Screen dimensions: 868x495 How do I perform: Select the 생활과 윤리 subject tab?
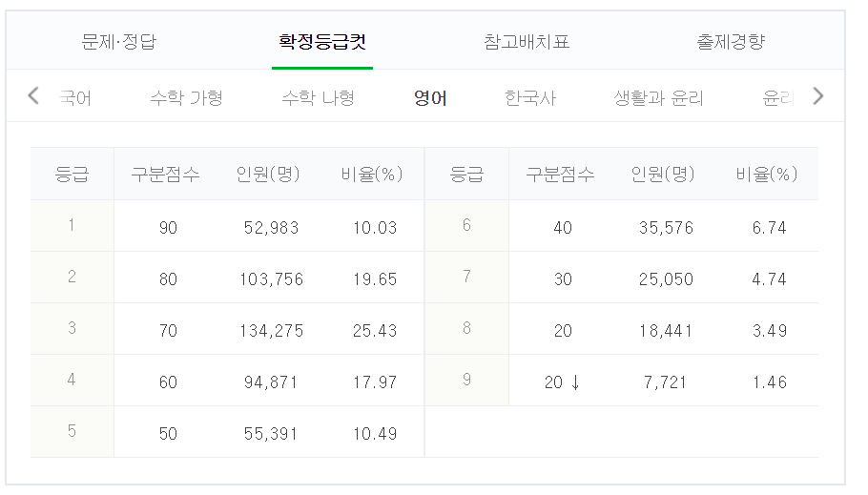658,98
